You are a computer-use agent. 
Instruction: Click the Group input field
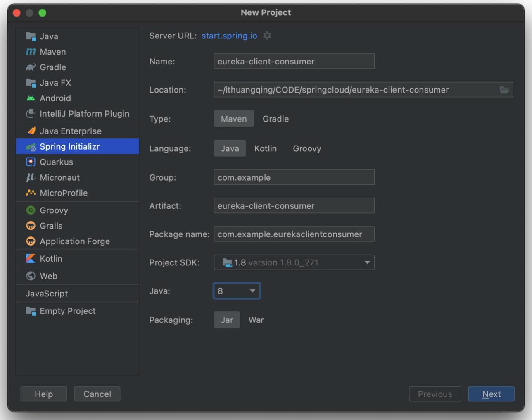(294, 177)
